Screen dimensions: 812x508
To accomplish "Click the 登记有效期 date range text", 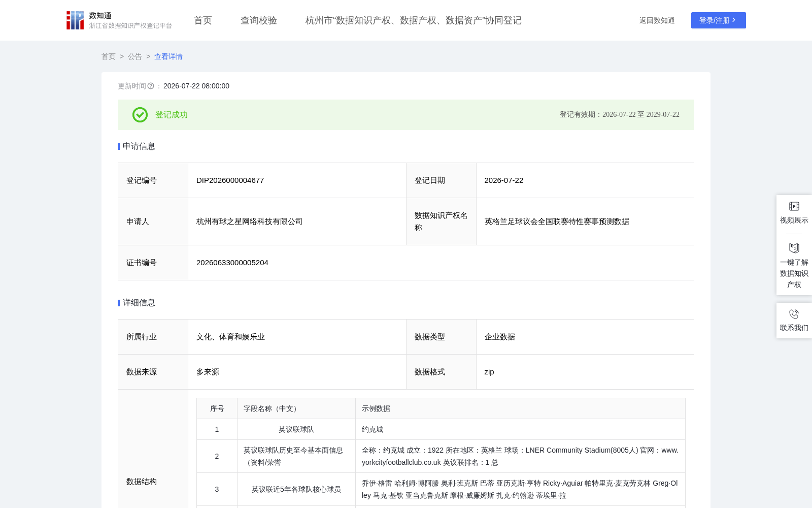I will point(620,115).
